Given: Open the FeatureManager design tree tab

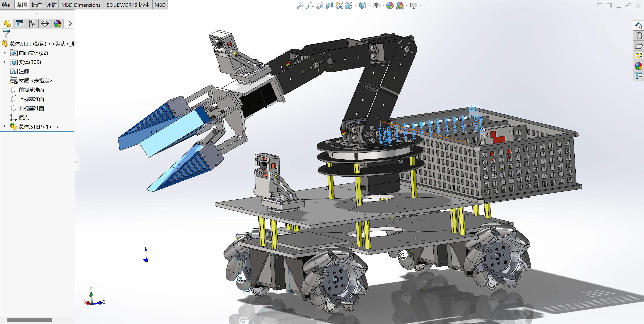Looking at the screenshot, I should pyautogui.click(x=7, y=23).
